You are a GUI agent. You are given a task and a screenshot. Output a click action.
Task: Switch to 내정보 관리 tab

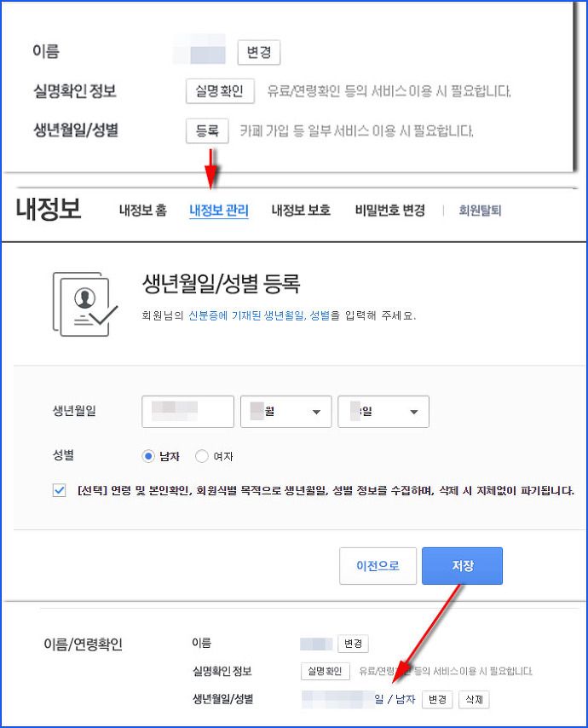[x=219, y=211]
